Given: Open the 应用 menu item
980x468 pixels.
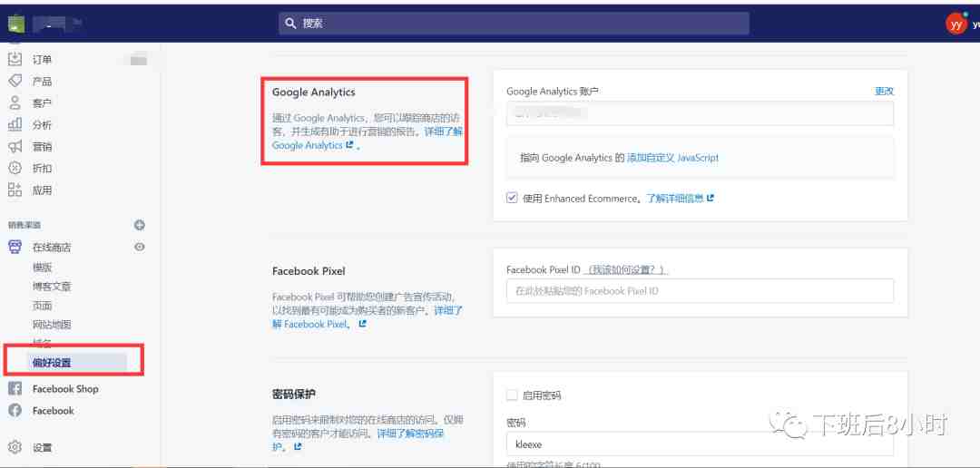Looking at the screenshot, I should (x=42, y=190).
